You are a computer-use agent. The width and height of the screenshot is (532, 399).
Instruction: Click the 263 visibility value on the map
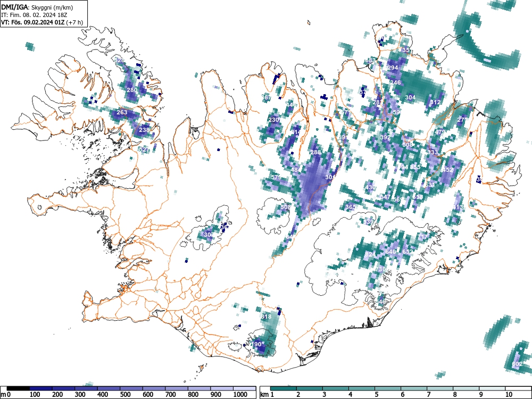[x=122, y=112]
